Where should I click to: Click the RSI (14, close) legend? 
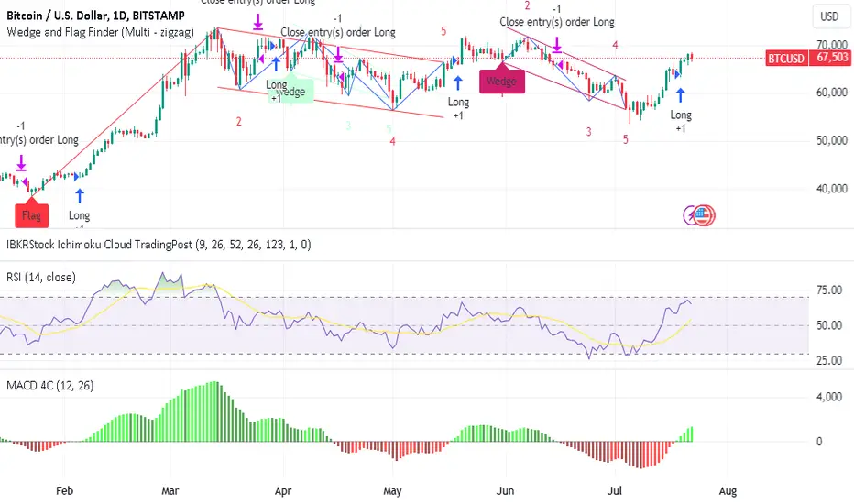[x=41, y=278]
